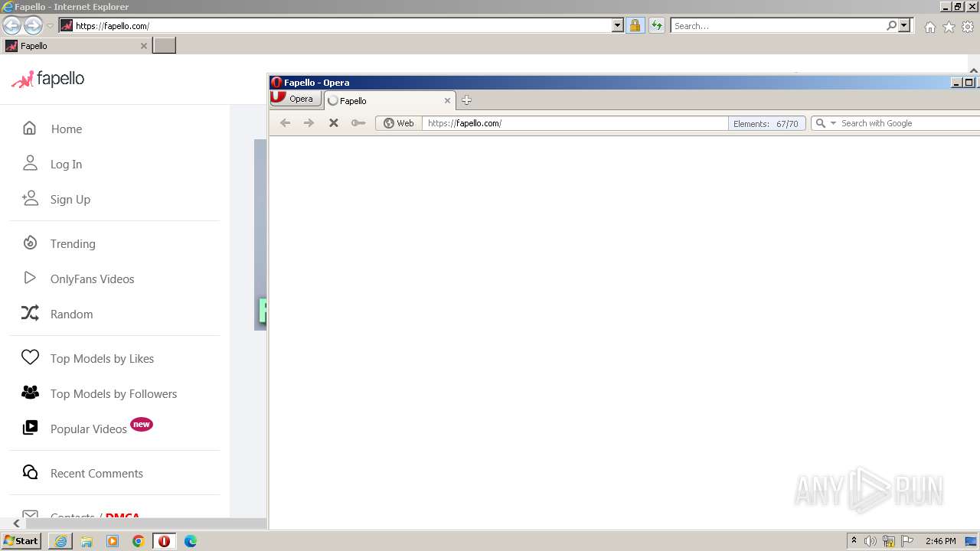Stop loading the page in Opera

333,122
